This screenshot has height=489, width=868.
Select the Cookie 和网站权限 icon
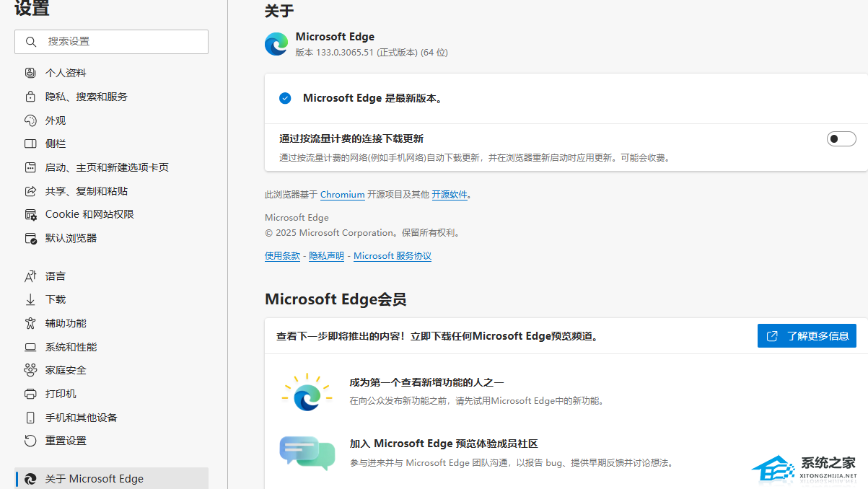point(30,213)
